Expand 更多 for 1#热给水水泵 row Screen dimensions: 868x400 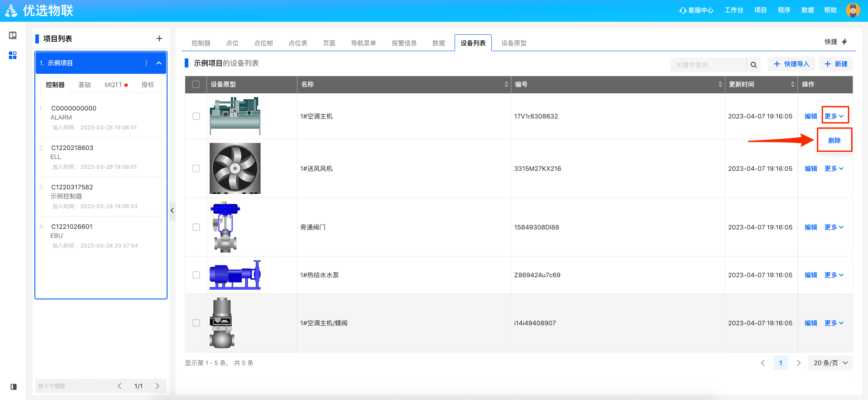[x=834, y=275]
